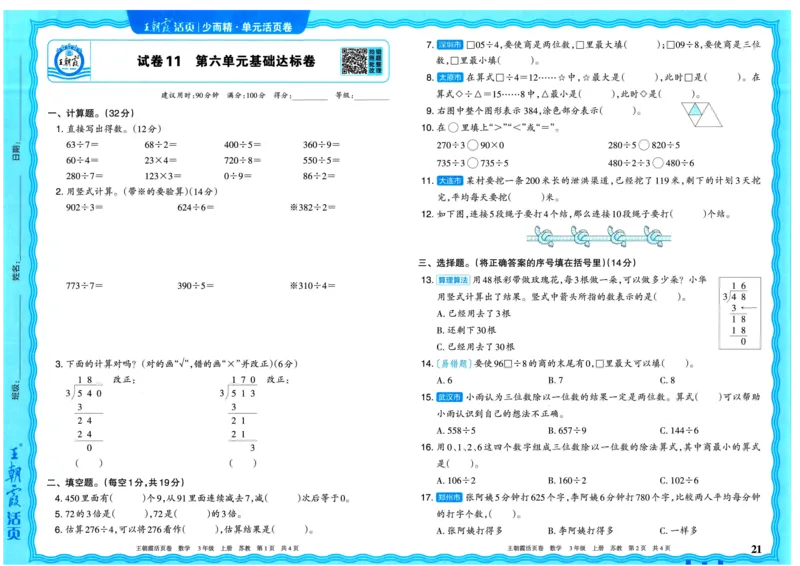Click the 48÷3 vertical division diagram

[x=740, y=313]
